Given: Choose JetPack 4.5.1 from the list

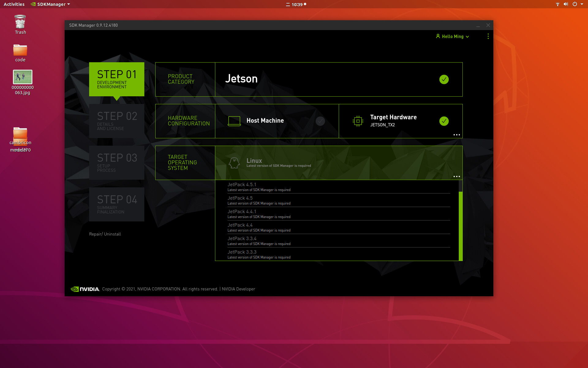Looking at the screenshot, I should [339, 187].
